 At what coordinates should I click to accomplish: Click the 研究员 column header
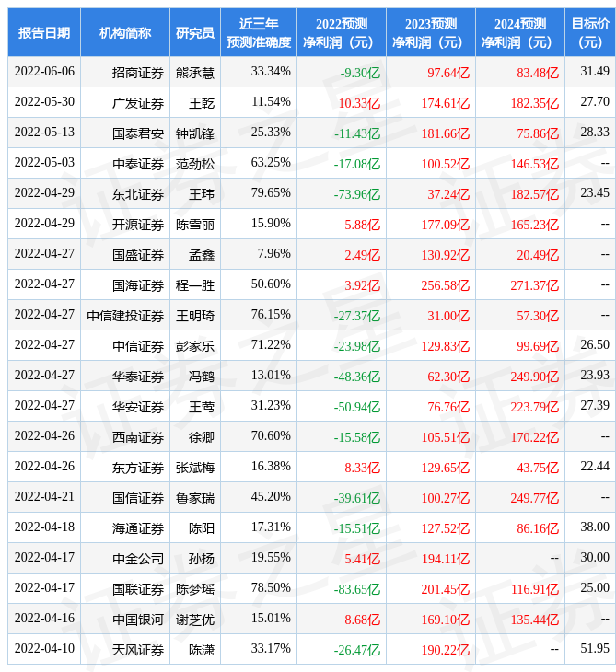pos(195,32)
